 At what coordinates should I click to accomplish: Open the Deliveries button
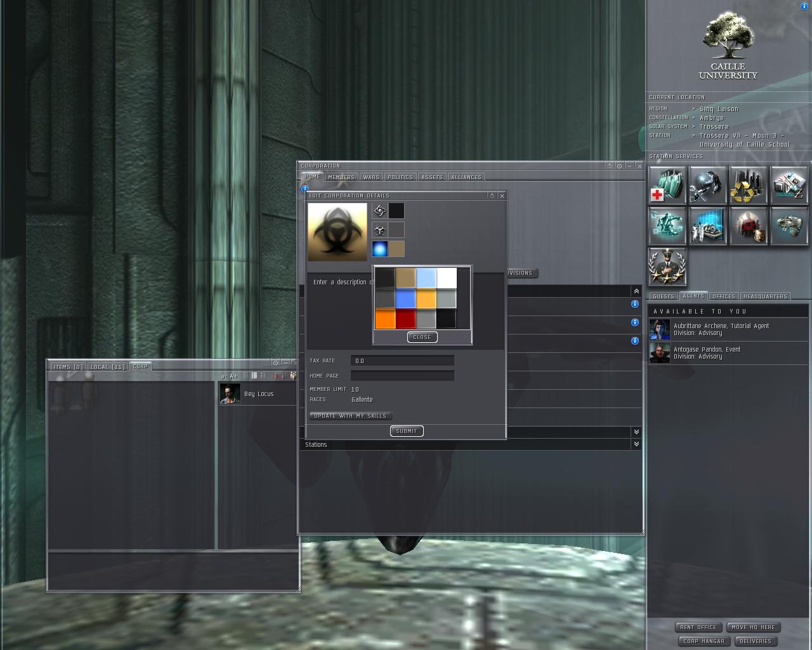[756, 641]
